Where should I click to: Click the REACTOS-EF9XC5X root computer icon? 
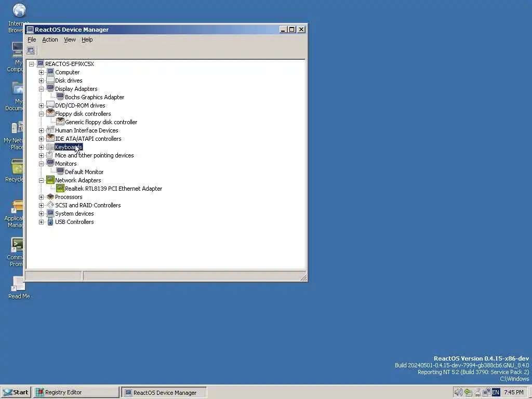(x=41, y=64)
